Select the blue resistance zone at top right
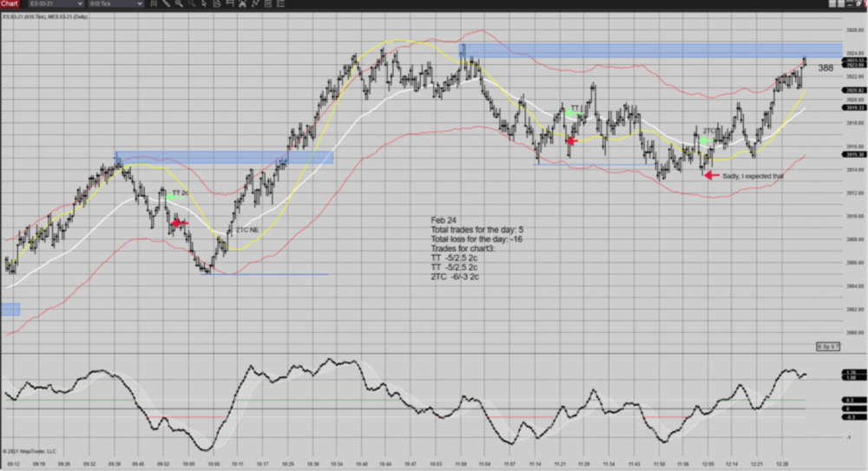The width and height of the screenshot is (868, 471). (651, 50)
